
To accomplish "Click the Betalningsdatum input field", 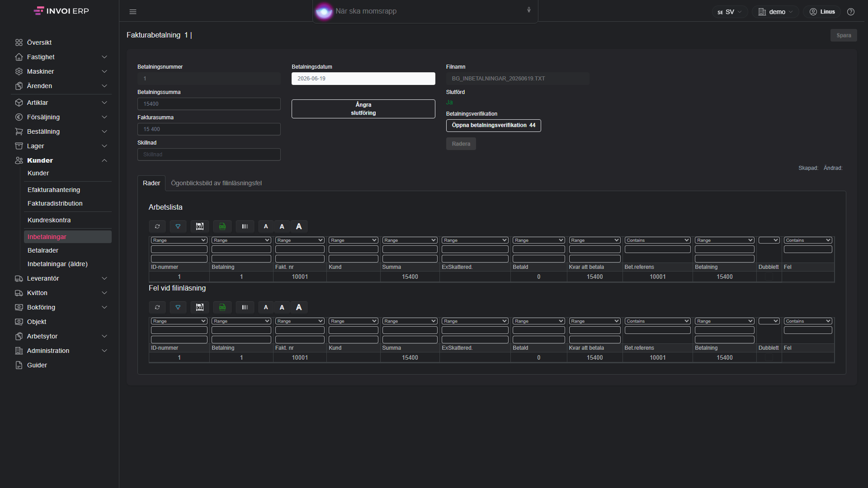I will [x=363, y=79].
